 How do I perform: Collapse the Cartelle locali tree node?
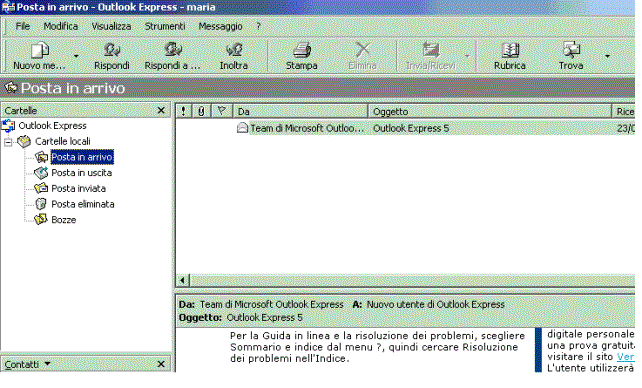pyautogui.click(x=8, y=142)
